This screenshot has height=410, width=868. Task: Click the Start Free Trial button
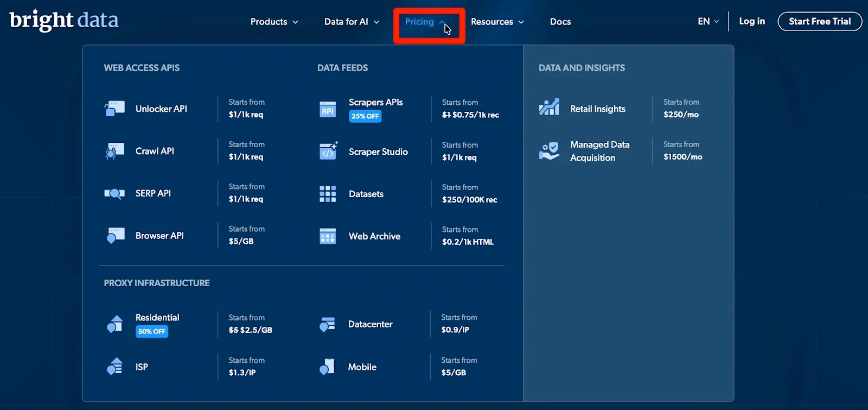click(819, 22)
